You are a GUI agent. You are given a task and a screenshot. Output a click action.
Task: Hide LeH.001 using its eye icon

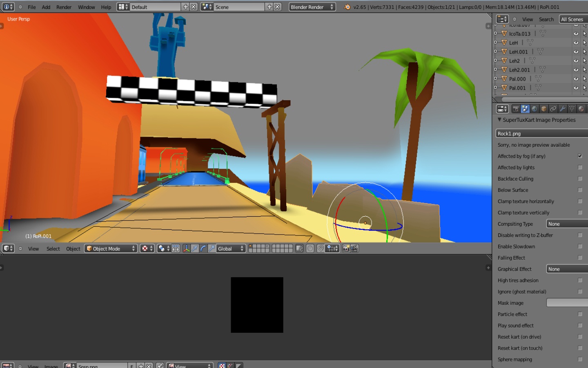(576, 52)
